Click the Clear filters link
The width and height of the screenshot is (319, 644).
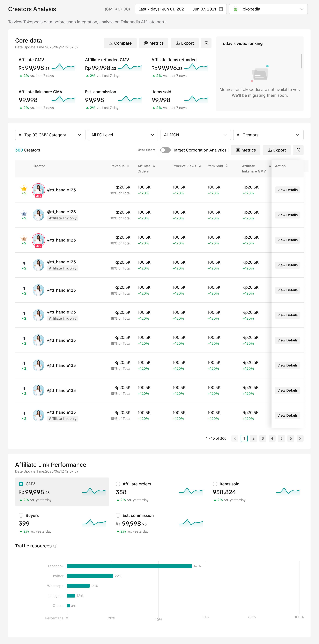(x=146, y=150)
